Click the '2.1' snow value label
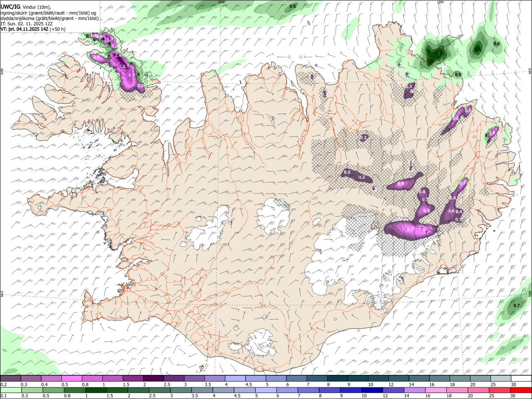 pyautogui.click(x=126, y=66)
